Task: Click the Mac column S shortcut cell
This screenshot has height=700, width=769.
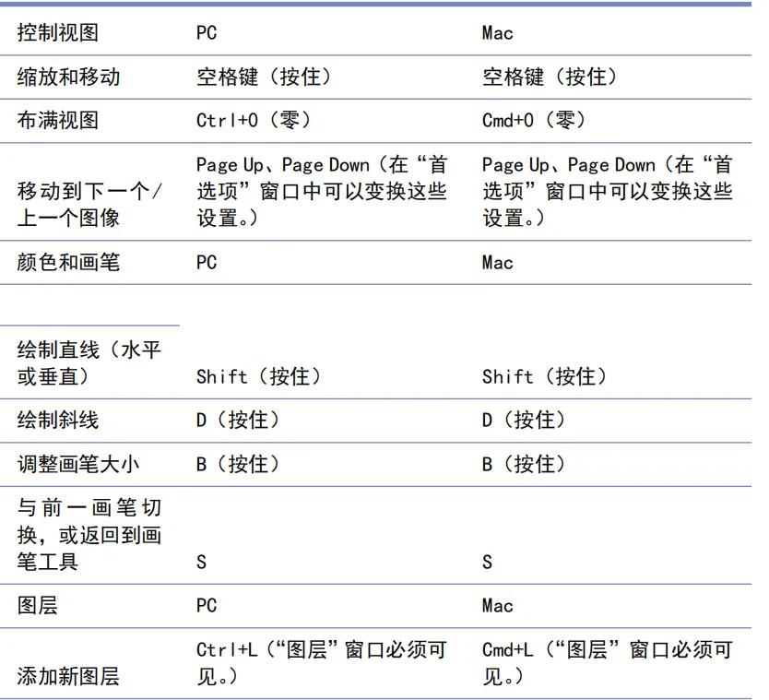Action: coord(487,563)
